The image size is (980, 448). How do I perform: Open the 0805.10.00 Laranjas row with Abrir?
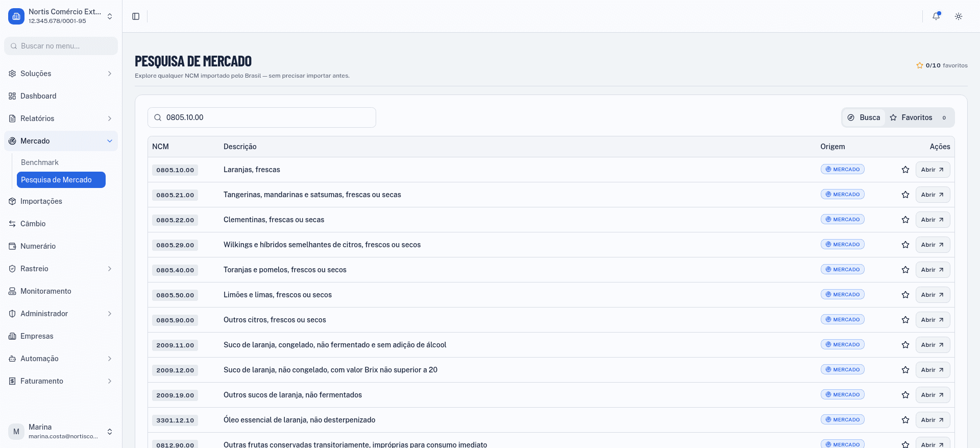point(933,170)
